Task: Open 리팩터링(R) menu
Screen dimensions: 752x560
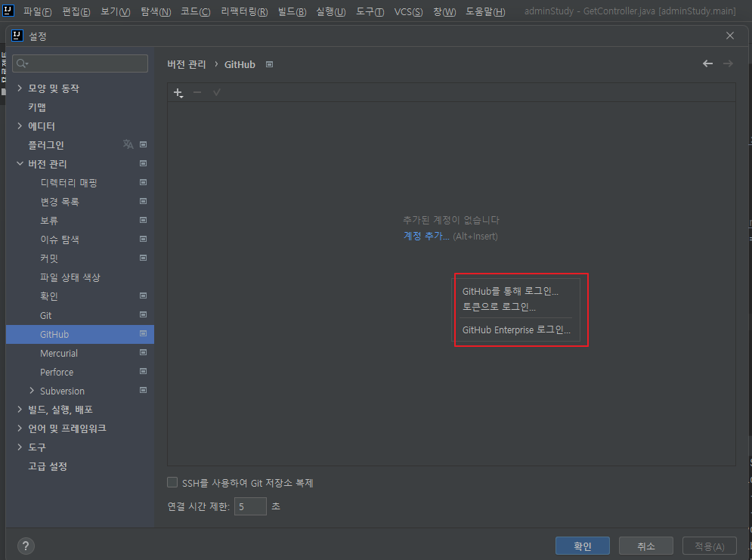Action: point(244,11)
